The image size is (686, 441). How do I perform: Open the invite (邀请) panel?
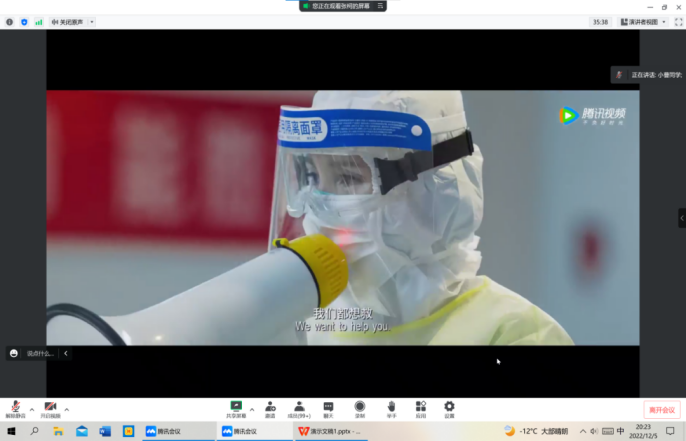point(270,410)
